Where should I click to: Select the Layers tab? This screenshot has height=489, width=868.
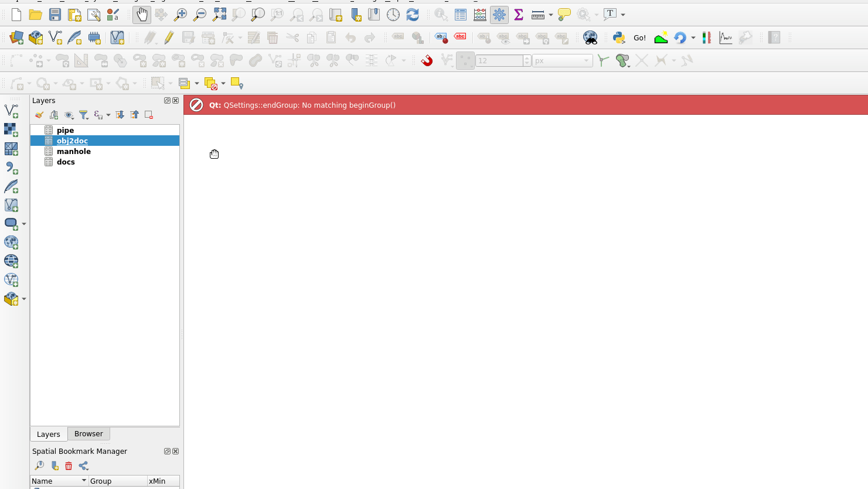[48, 434]
